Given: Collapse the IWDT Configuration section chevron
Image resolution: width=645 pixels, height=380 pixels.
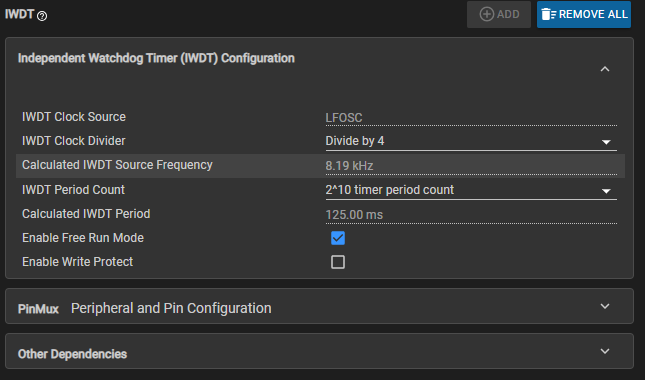Looking at the screenshot, I should [605, 69].
